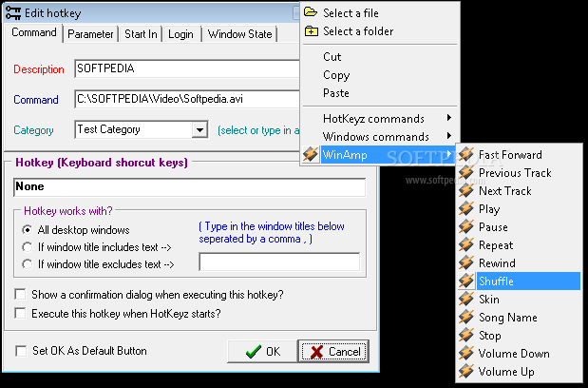588x388 pixels.
Task: Select Skin in the WinAmp submenu
Action: 519,299
